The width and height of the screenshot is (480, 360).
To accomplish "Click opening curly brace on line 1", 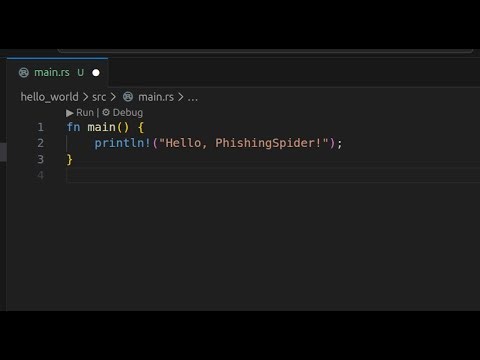I will (141, 127).
